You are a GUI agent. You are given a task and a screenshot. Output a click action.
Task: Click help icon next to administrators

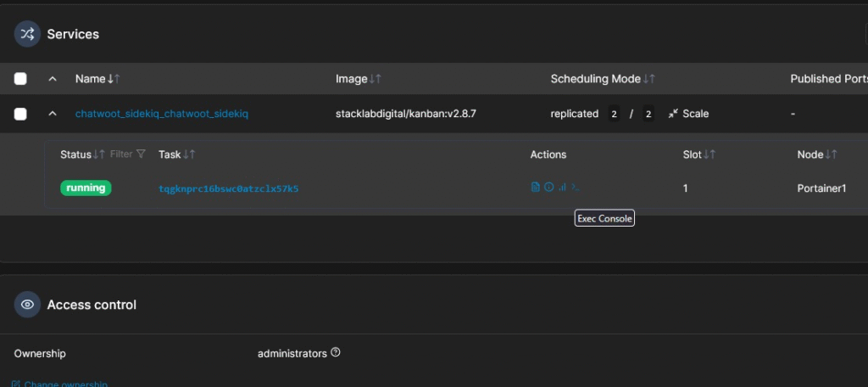coord(336,353)
